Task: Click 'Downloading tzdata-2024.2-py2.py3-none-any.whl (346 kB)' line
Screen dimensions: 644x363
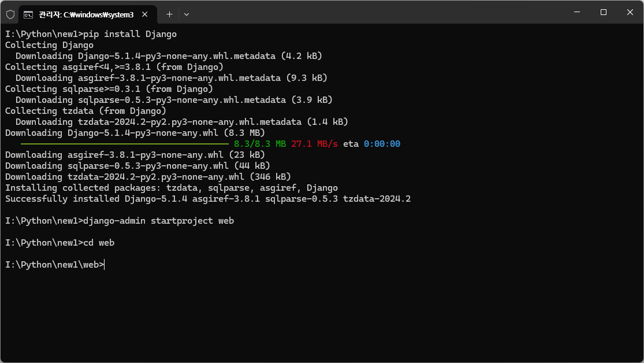Action: click(148, 177)
